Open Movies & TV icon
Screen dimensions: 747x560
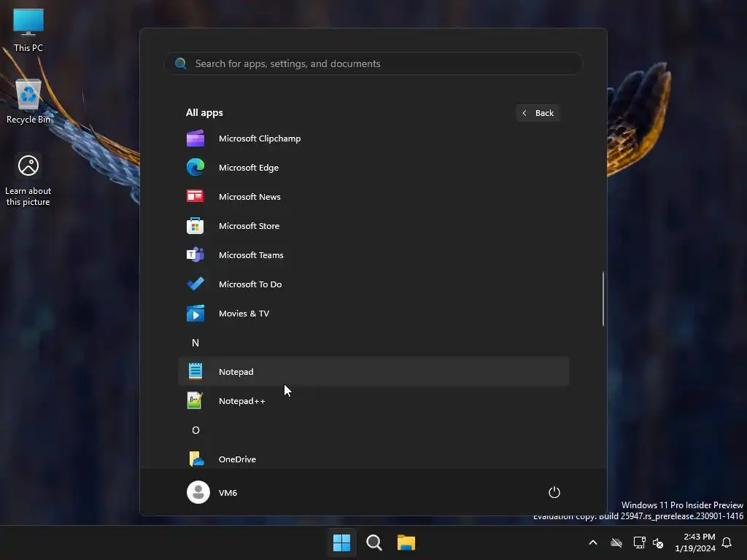(196, 314)
